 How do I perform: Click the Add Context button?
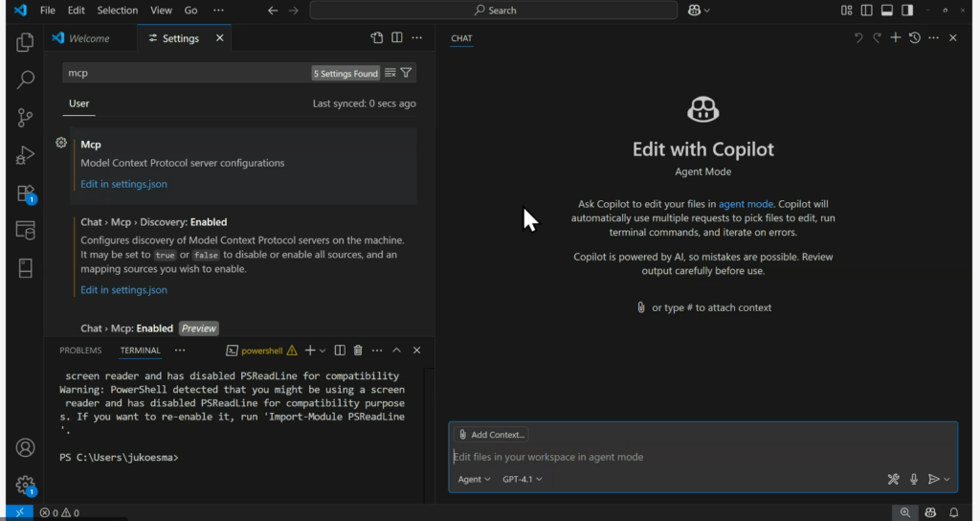click(x=491, y=434)
